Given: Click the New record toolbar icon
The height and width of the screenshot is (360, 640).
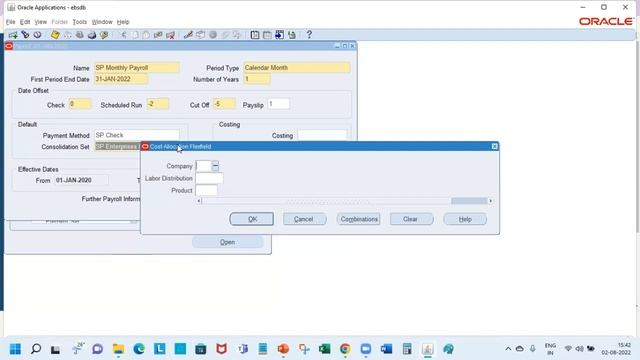Looking at the screenshot, I should click(x=13, y=35).
